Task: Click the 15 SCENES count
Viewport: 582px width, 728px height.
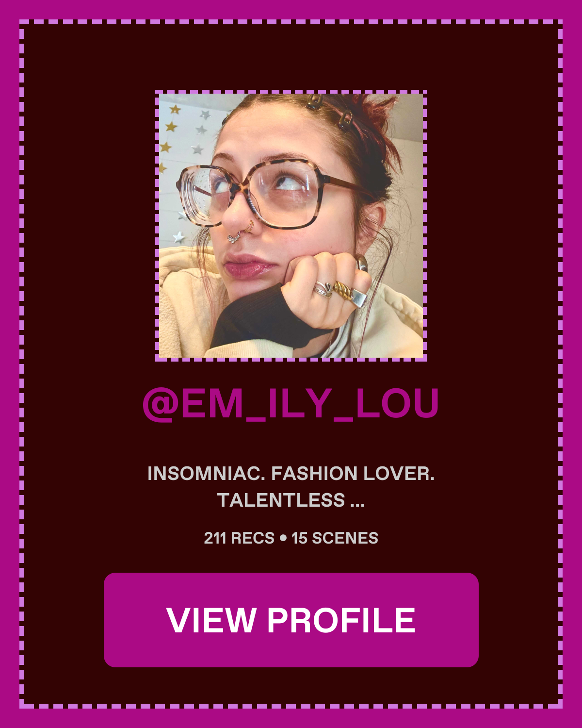Action: pos(335,538)
